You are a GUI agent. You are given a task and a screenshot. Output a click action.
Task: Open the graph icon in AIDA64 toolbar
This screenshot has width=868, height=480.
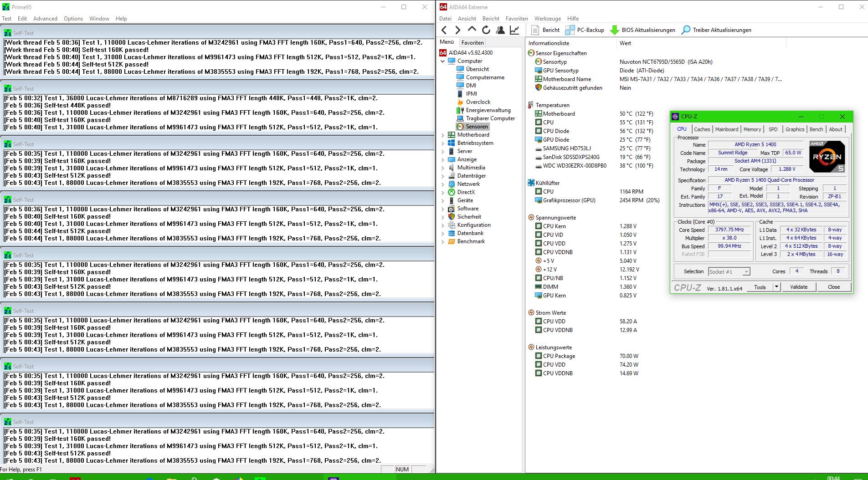[x=514, y=30]
